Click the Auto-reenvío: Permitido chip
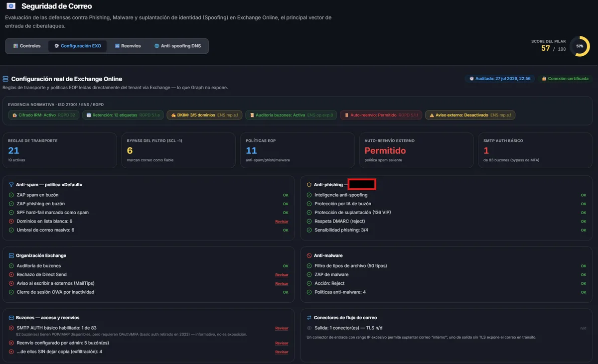This screenshot has height=364, width=598. (381, 115)
